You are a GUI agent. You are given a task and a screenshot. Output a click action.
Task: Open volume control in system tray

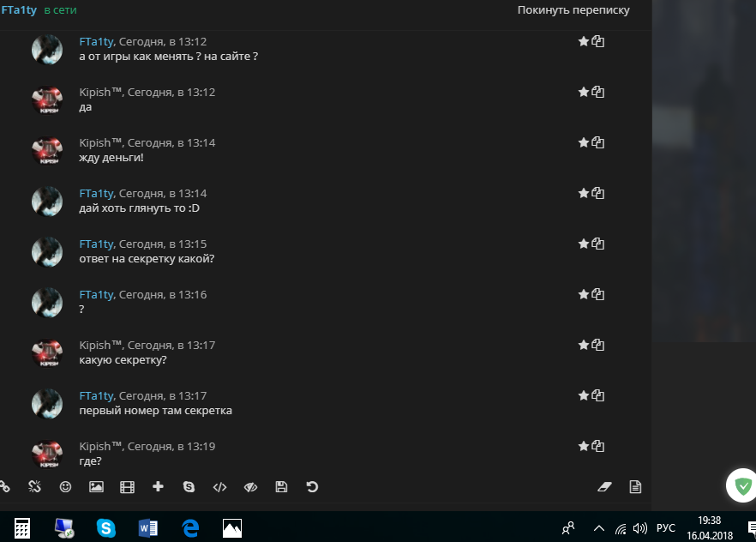coord(640,529)
